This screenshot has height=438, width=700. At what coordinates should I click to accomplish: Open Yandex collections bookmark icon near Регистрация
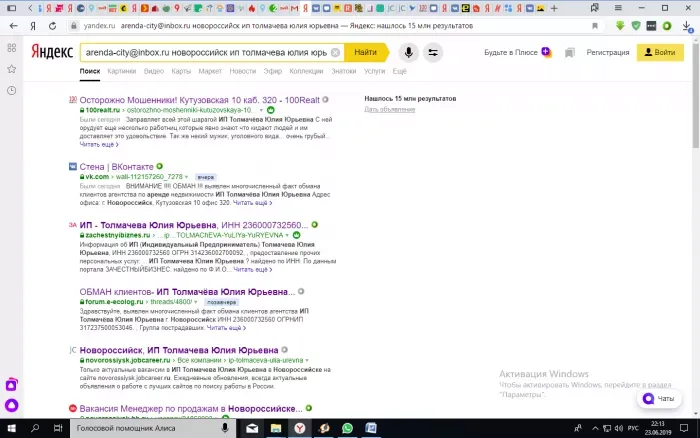click(569, 53)
